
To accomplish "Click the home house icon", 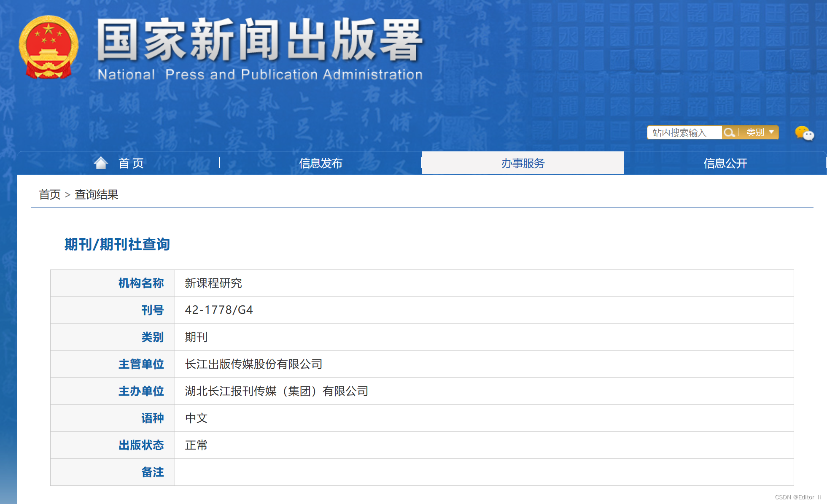I will pyautogui.click(x=101, y=163).
